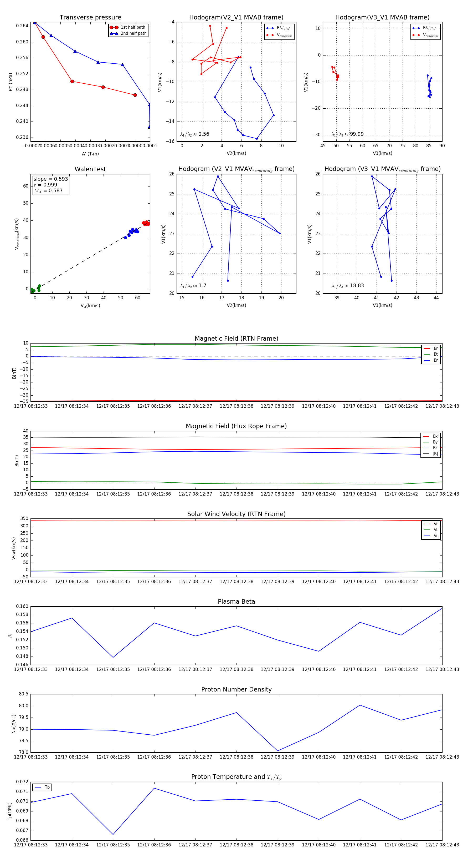Click the |B| legend entry in Flux Rope plot
Viewport: 473px width, 868px height.
pos(431,454)
